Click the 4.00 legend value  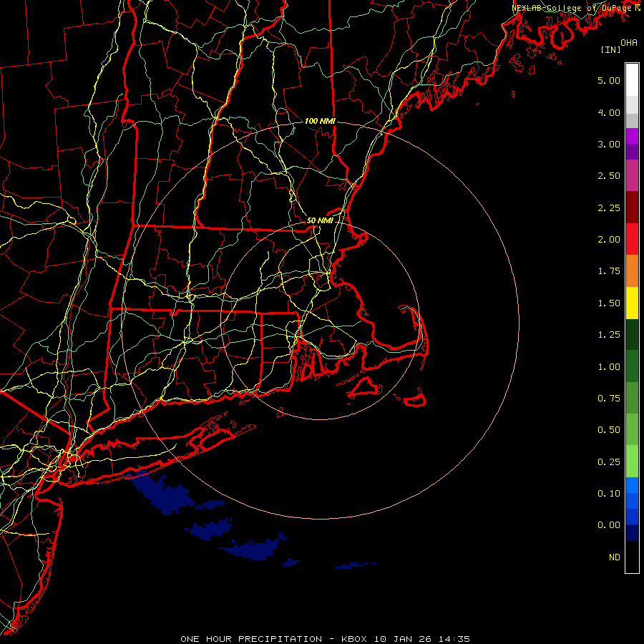[609, 112]
